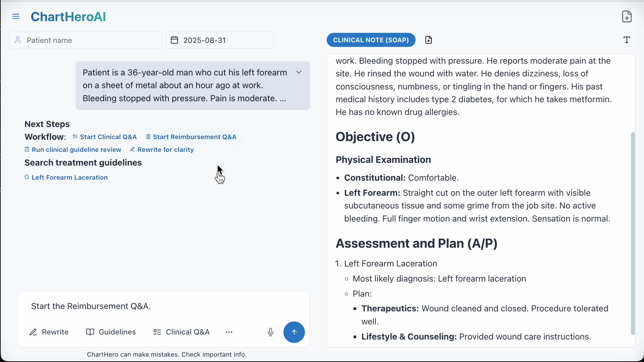The height and width of the screenshot is (362, 644).
Task: Open the more options ellipsis menu
Action: click(229, 332)
